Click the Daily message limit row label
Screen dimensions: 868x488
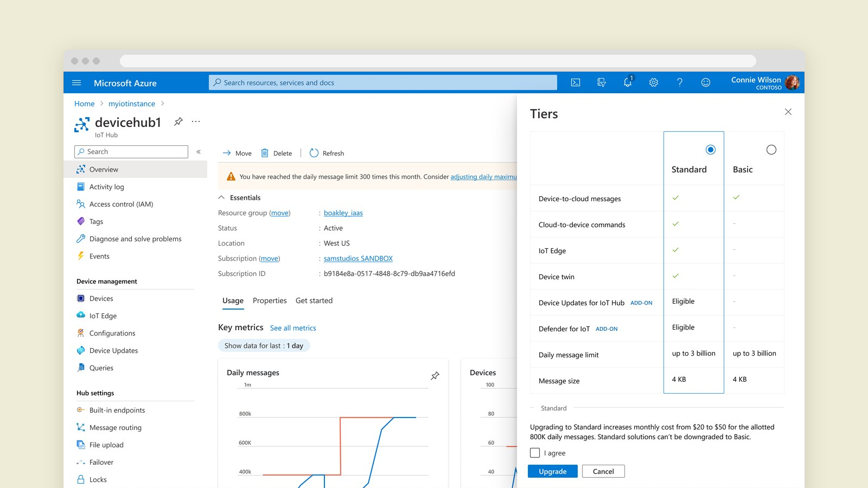pyautogui.click(x=569, y=355)
